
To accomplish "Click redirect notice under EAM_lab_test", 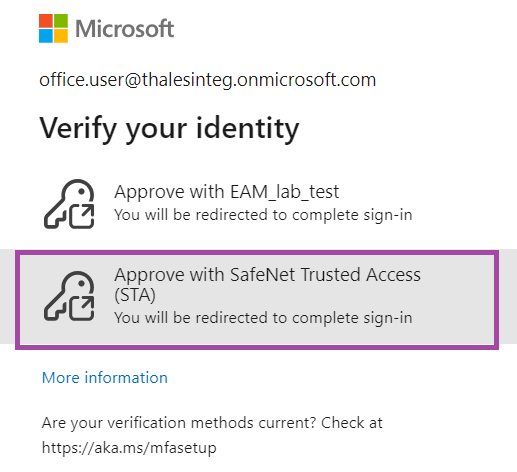I will coord(263,215).
